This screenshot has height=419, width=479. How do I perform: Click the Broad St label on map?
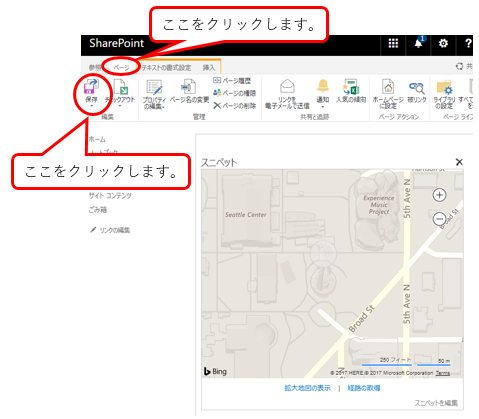[x=362, y=319]
